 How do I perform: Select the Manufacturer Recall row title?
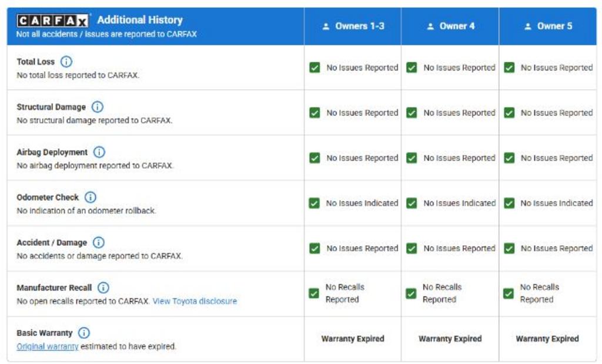pos(54,288)
